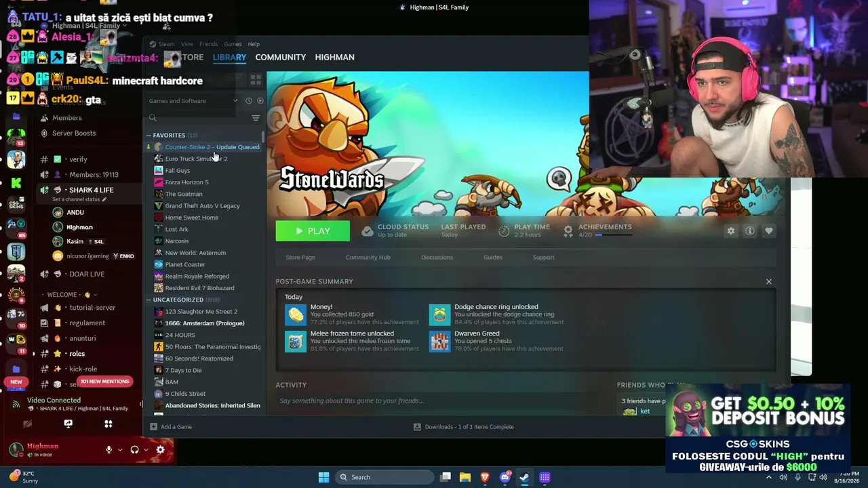Viewport: 868px width, 488px height.
Task: Open Steam from the Windows taskbar
Action: pos(524,477)
